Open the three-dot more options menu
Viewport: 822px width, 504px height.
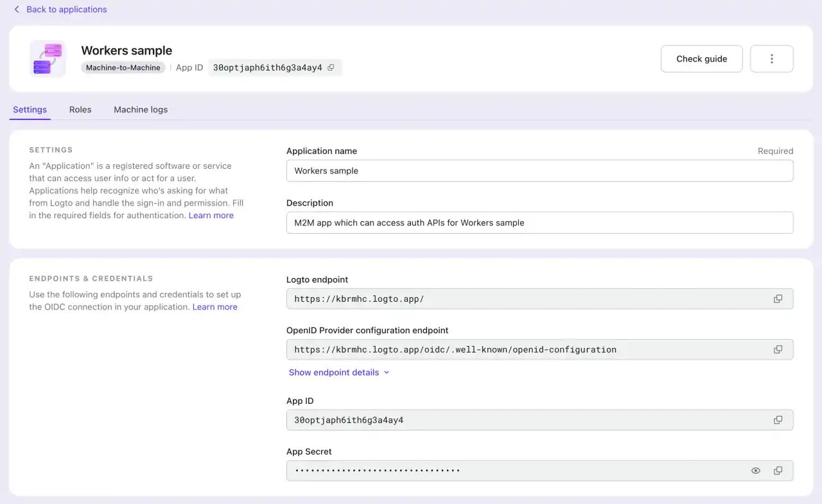771,58
